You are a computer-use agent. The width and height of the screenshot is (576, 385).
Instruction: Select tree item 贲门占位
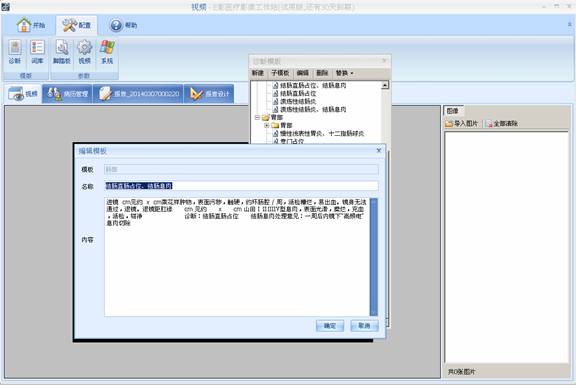tap(289, 141)
